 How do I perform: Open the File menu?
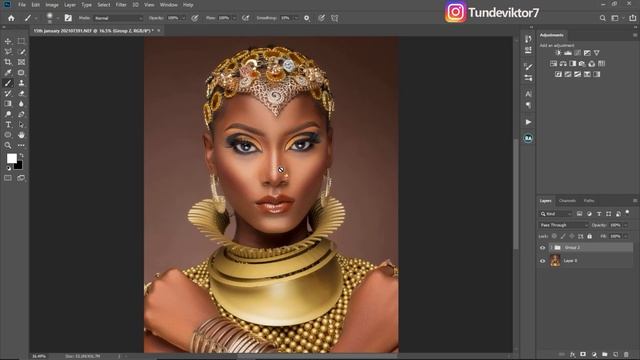pyautogui.click(x=22, y=5)
